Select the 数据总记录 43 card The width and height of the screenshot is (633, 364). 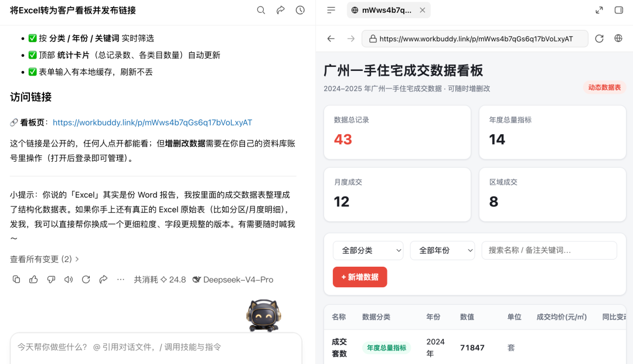click(x=397, y=132)
